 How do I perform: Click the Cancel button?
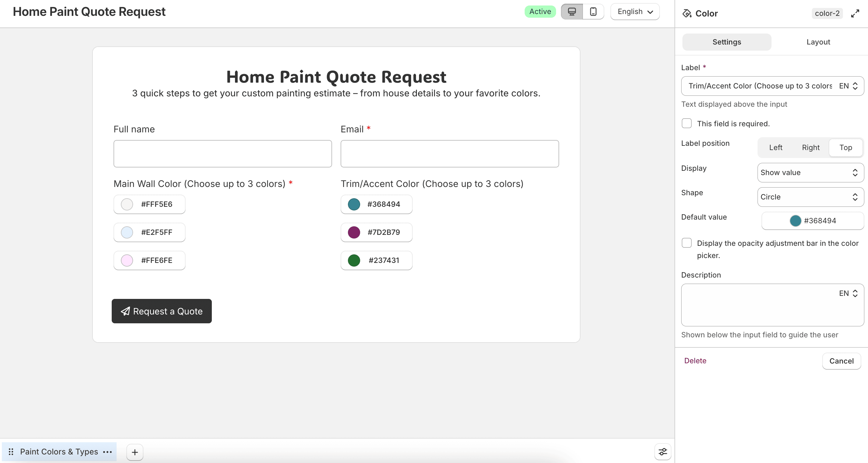pos(841,361)
